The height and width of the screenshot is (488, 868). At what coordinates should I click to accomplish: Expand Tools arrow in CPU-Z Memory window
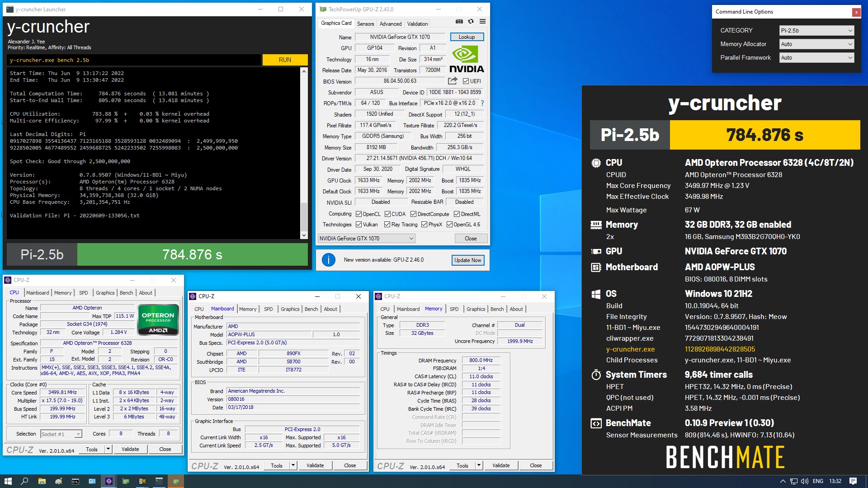click(x=479, y=465)
